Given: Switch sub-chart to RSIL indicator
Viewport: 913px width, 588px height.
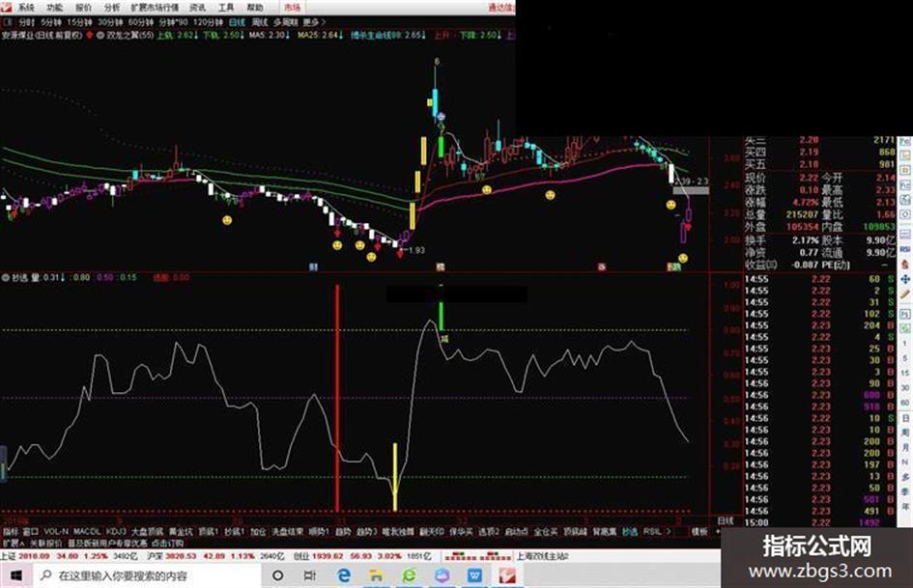Looking at the screenshot, I should pyautogui.click(x=651, y=532).
